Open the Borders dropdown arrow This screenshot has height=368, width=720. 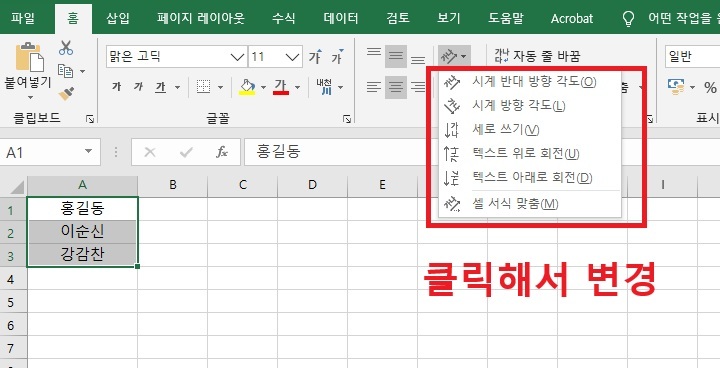pyautogui.click(x=220, y=87)
